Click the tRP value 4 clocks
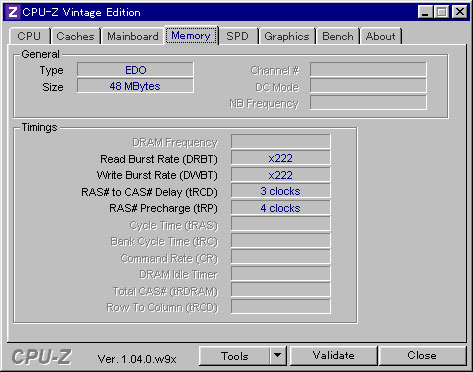Screen dimensions: 473x372 (281, 208)
